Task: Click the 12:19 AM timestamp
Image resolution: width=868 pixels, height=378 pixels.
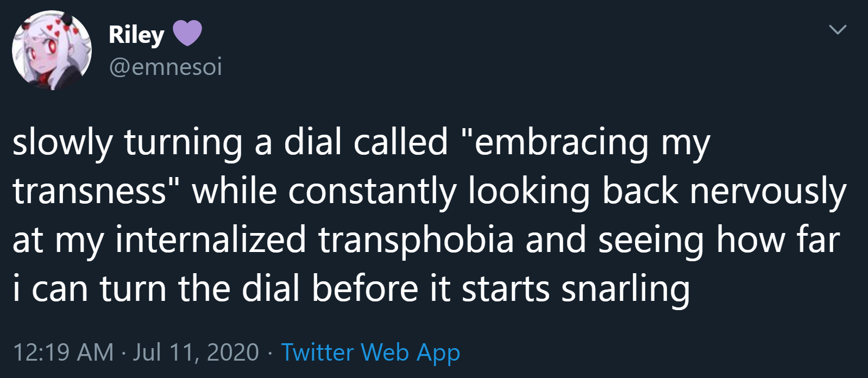Action: pos(63,352)
